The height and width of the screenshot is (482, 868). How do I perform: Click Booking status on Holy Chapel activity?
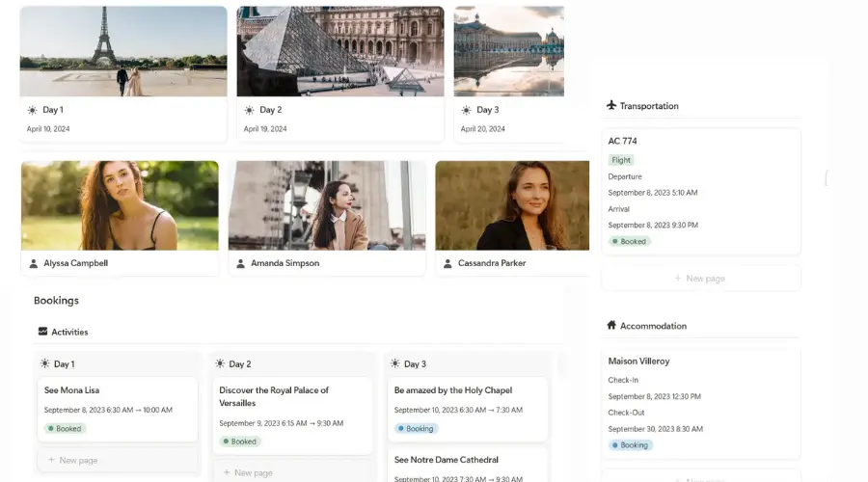point(416,428)
